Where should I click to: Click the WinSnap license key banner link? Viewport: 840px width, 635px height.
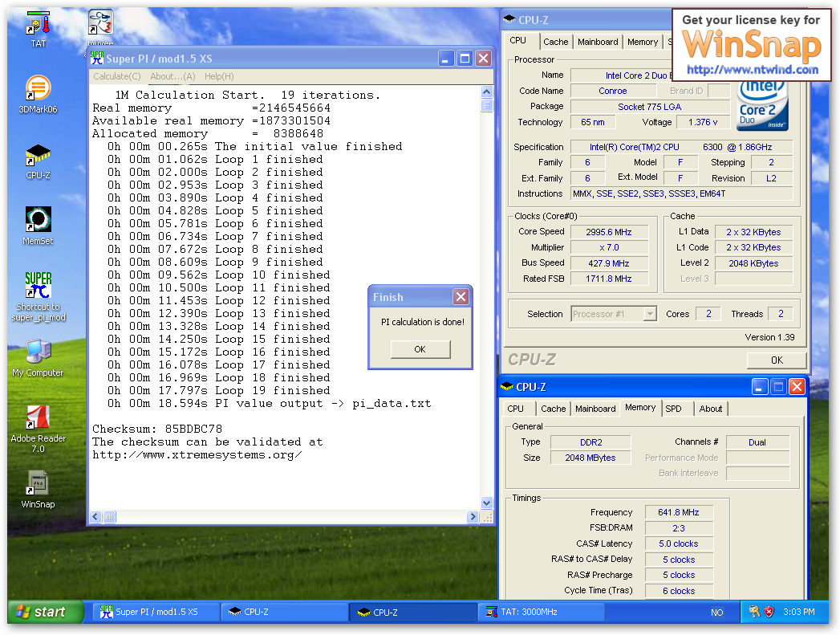point(751,45)
